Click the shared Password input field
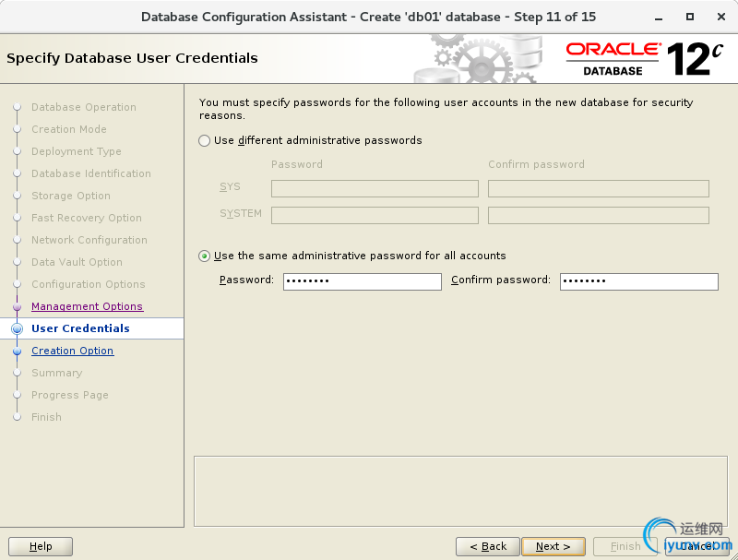The image size is (738, 560). [x=362, y=281]
